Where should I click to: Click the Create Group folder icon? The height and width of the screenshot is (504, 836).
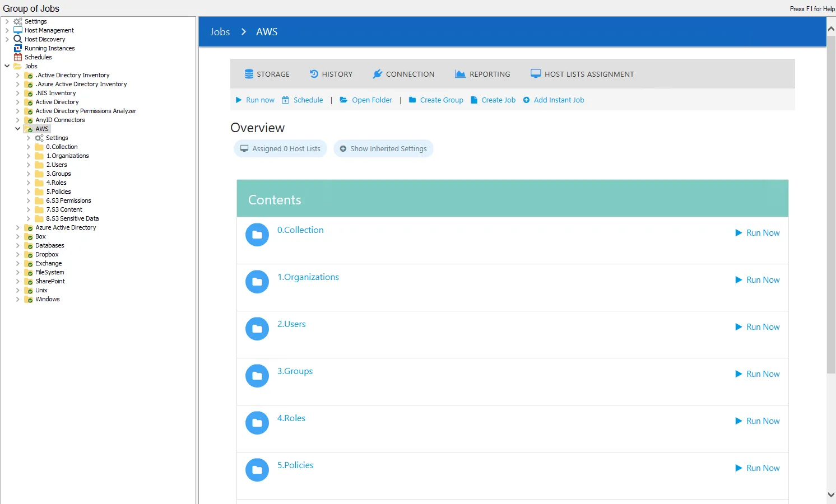412,100
